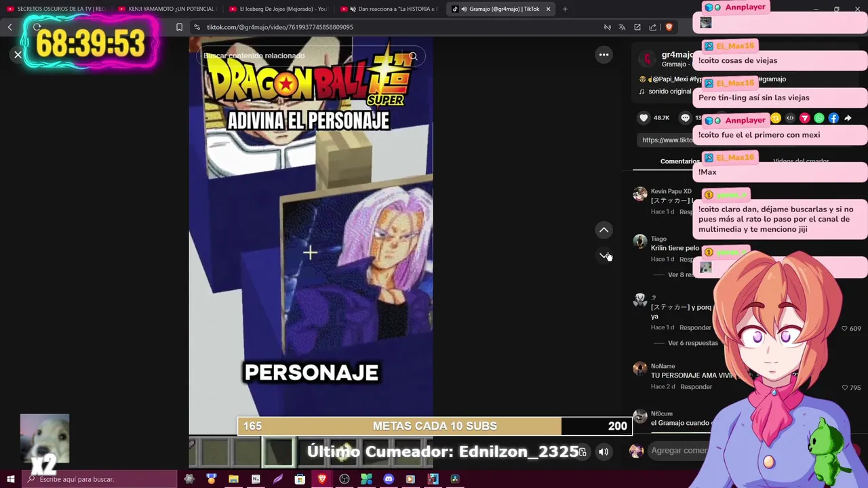This screenshot has height=488, width=868.
Task: Open Discord from taskbar
Action: pyautogui.click(x=389, y=479)
